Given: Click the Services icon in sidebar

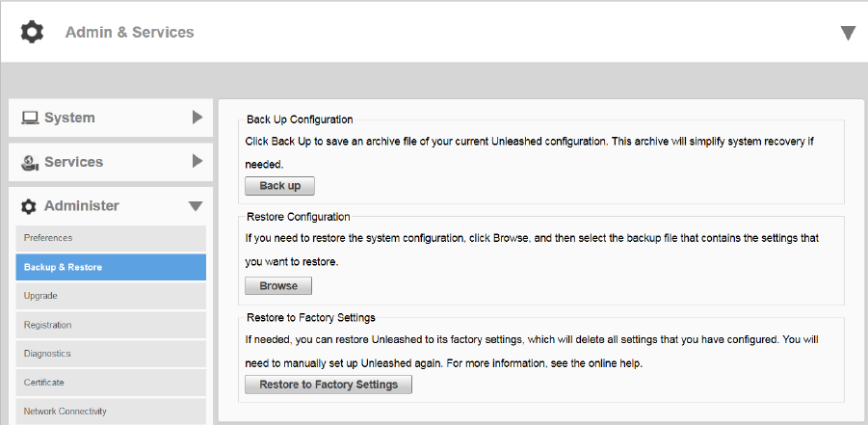Looking at the screenshot, I should [x=30, y=162].
